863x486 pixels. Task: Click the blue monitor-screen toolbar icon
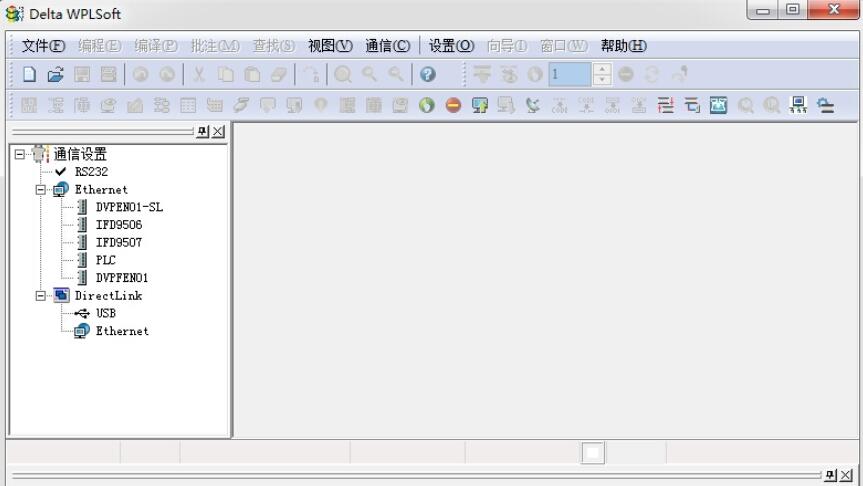(x=718, y=105)
